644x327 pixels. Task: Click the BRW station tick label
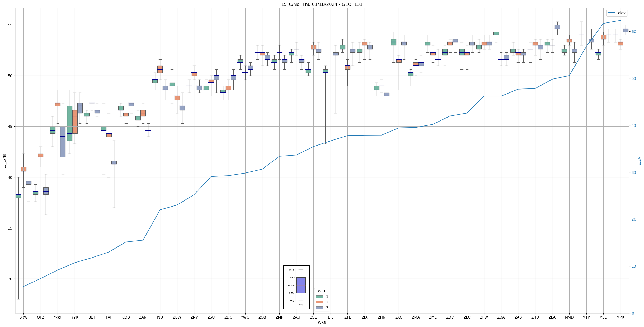coord(23,317)
